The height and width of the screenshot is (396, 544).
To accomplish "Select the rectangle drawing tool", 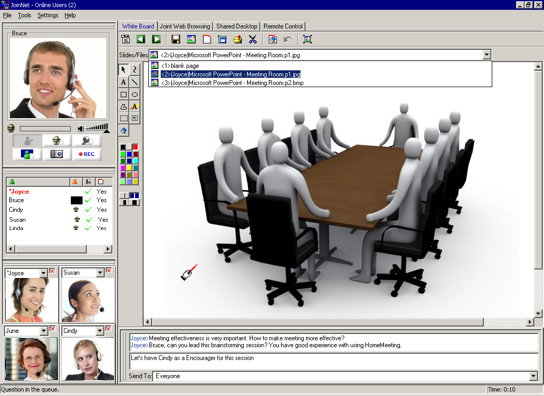I will pos(124,94).
